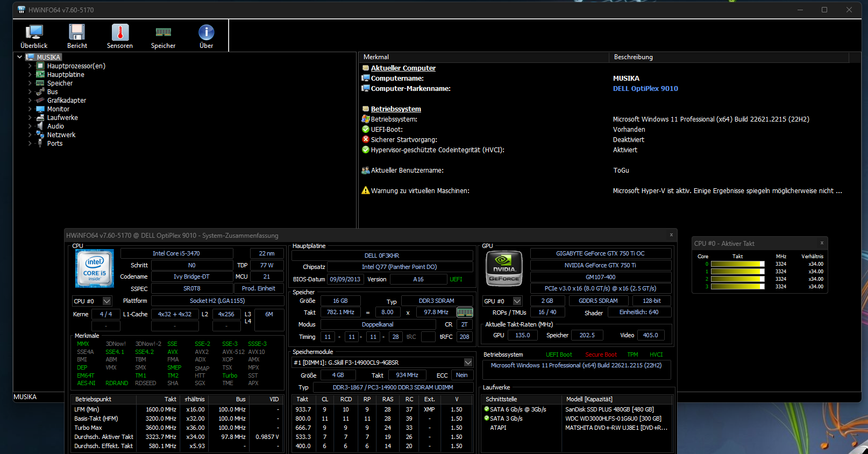Expand the Laufwerke tree node
The image size is (868, 454).
[30, 117]
